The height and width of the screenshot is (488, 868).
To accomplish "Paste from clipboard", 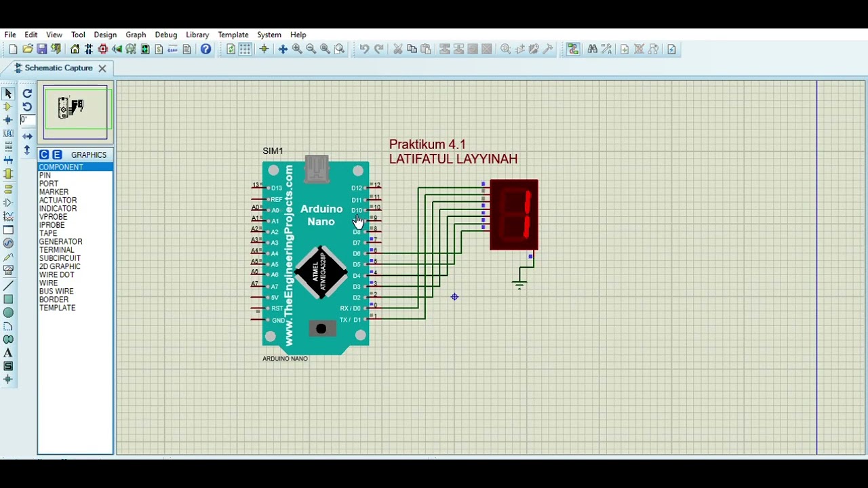I will [426, 49].
